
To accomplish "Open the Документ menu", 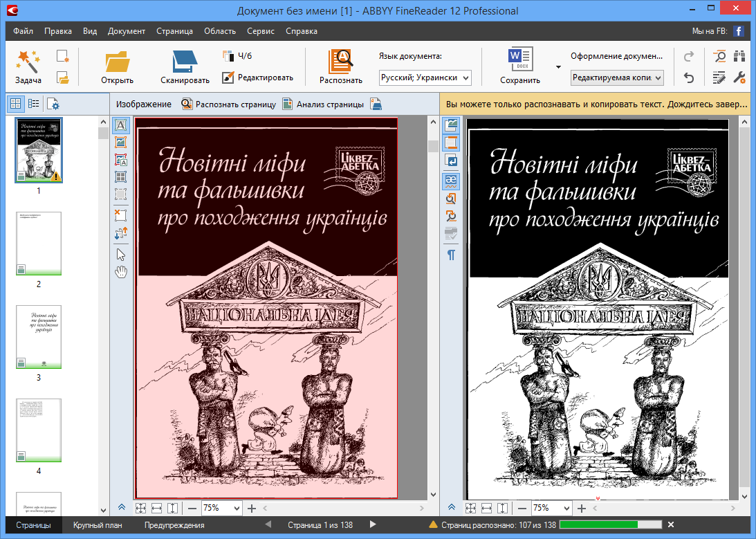I will 127,31.
